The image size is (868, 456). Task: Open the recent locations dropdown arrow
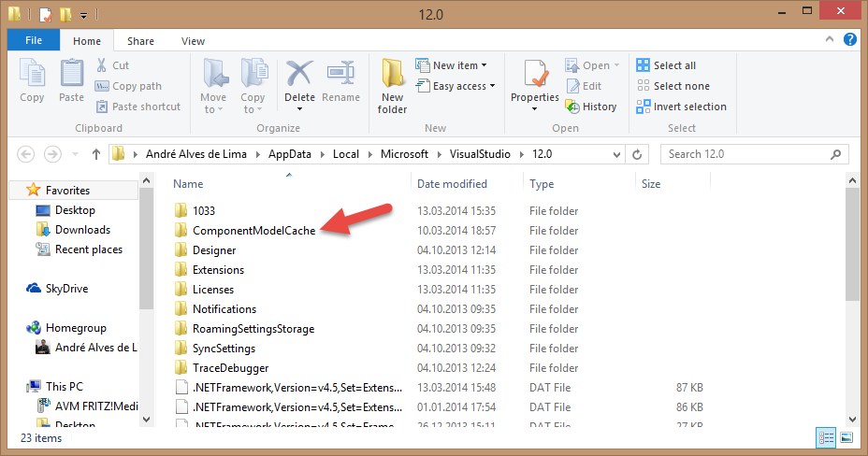pos(75,154)
